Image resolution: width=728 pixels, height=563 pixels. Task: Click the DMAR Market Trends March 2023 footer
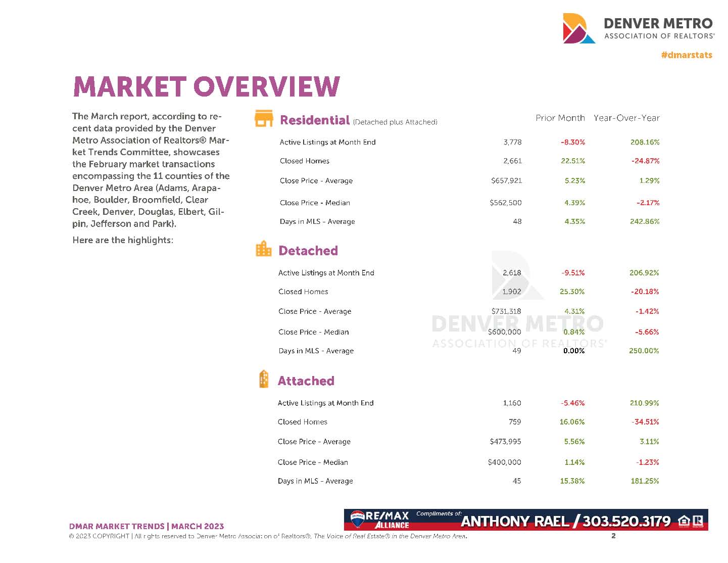pos(146,526)
